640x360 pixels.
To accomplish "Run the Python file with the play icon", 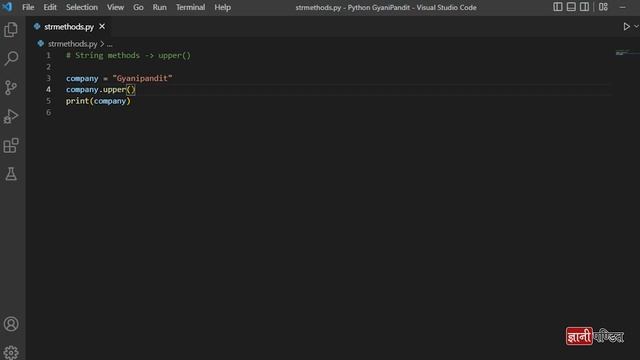I will pyautogui.click(x=626, y=27).
